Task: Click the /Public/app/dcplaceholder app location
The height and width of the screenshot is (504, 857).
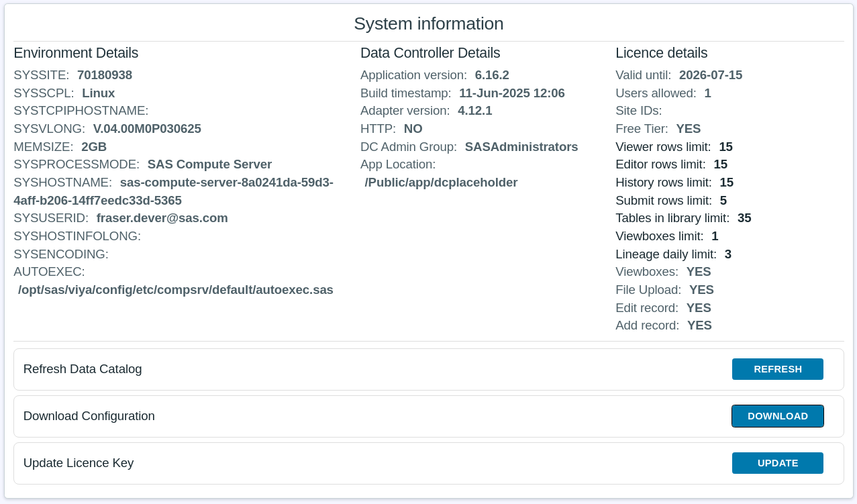Action: pos(441,183)
